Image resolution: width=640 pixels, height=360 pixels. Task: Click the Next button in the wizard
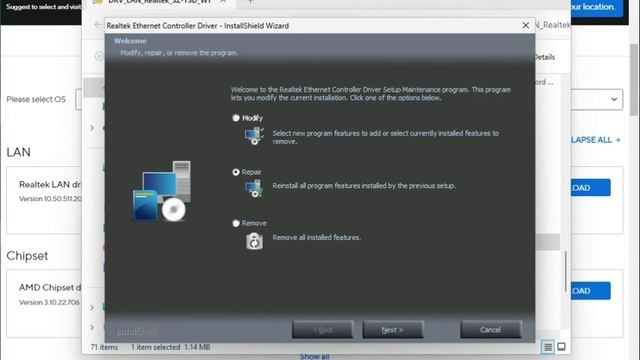393,329
